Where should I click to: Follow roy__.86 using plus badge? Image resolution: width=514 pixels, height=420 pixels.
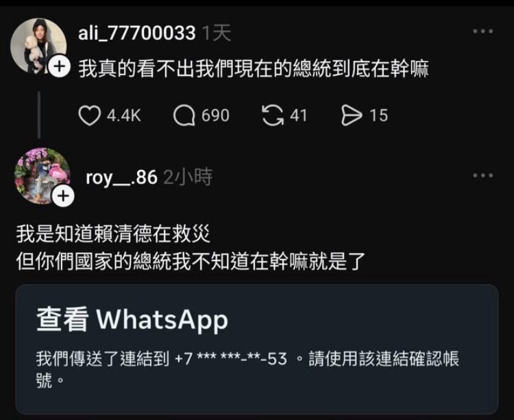63,196
